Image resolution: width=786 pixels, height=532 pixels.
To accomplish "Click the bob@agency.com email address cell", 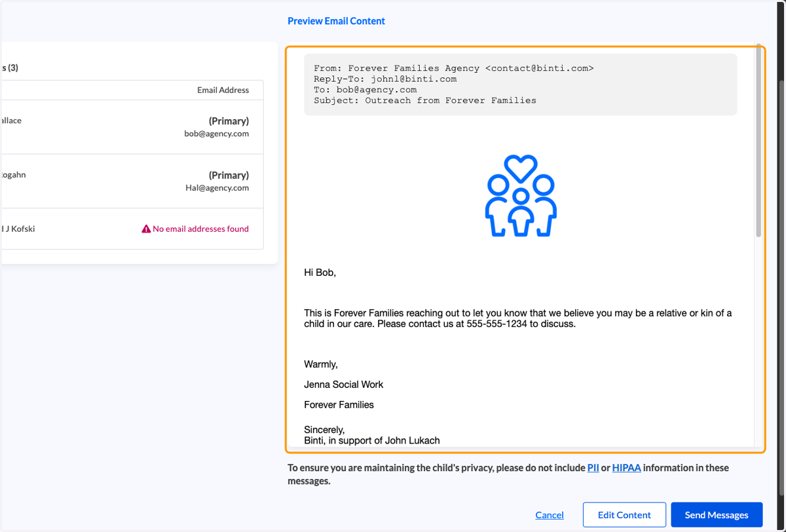I will pos(217,134).
